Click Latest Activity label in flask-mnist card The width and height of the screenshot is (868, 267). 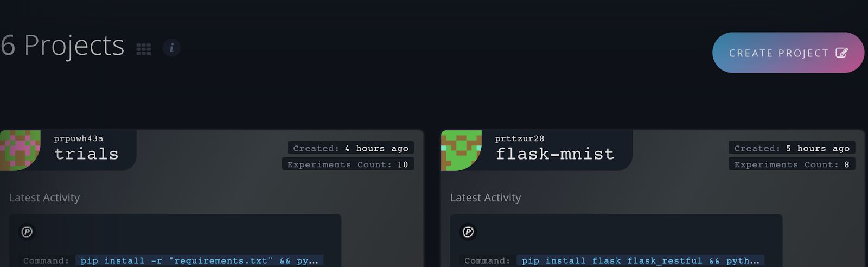pyautogui.click(x=486, y=198)
